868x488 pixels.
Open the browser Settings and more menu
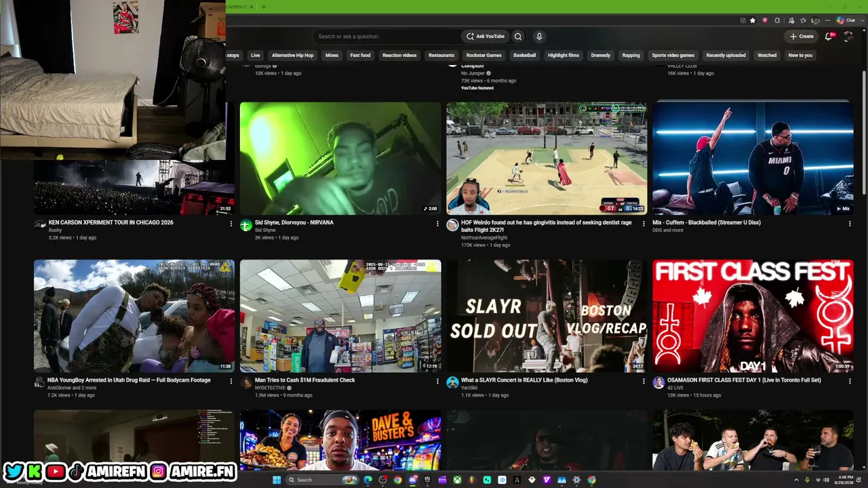[827, 20]
